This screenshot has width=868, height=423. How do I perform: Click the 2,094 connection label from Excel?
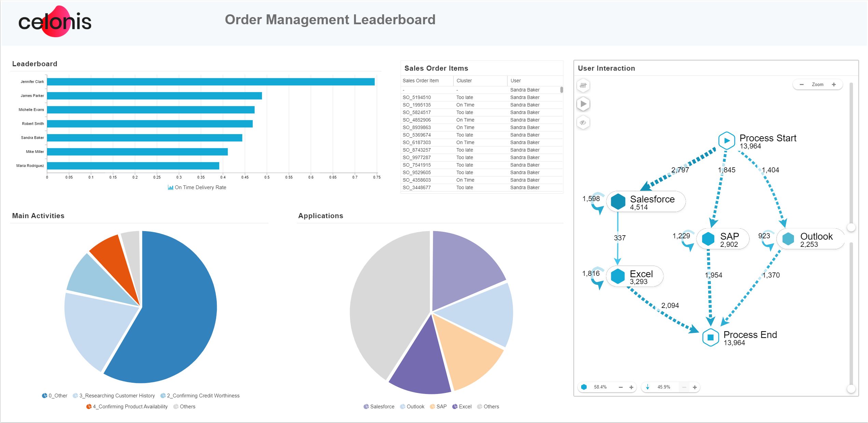tap(670, 306)
